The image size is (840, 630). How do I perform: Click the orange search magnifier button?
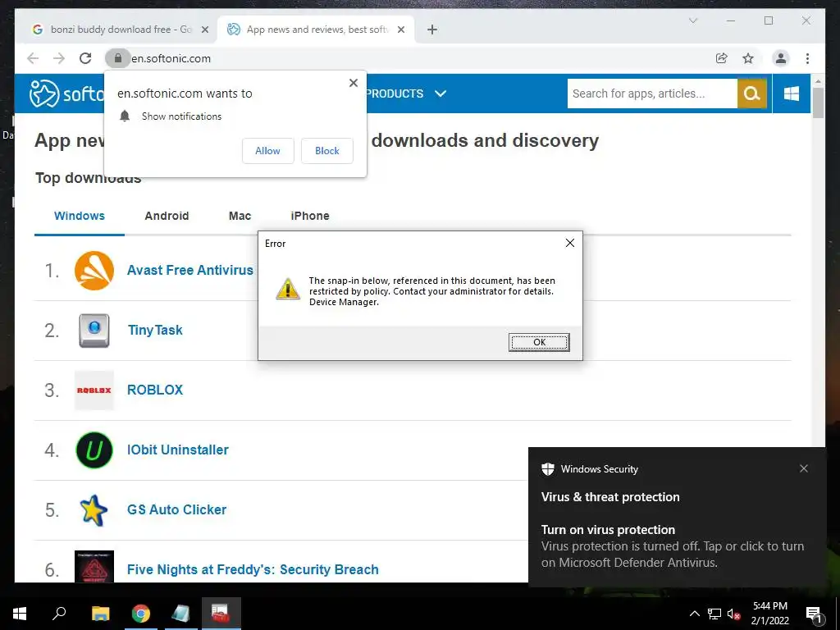tap(751, 94)
